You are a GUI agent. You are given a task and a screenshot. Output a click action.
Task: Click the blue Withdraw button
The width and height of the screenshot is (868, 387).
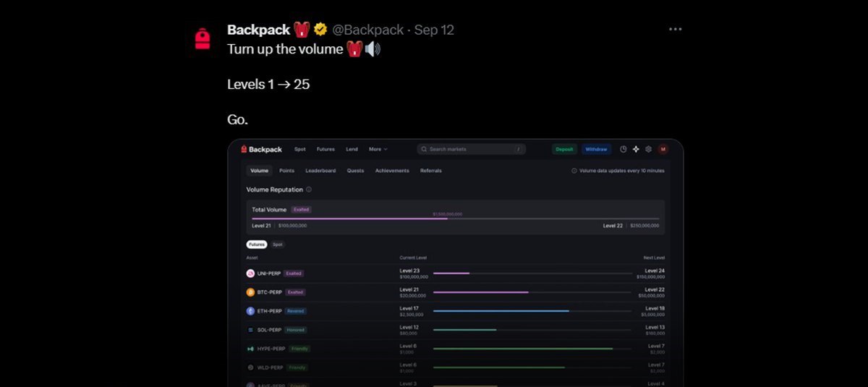click(596, 149)
